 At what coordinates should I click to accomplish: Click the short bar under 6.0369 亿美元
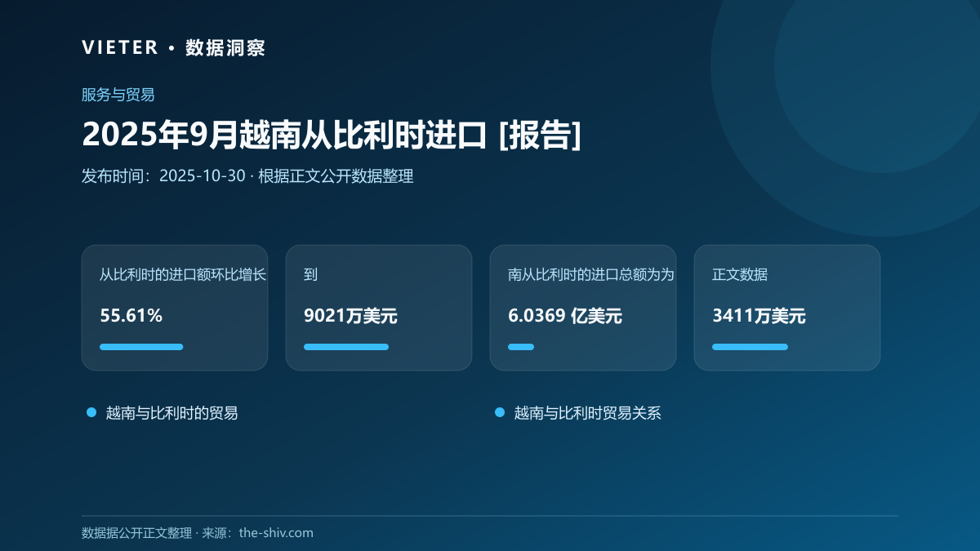coord(521,347)
